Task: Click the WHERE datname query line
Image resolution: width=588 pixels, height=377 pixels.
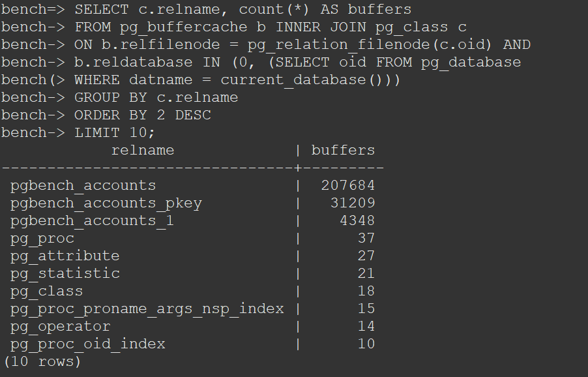Action: (x=201, y=80)
